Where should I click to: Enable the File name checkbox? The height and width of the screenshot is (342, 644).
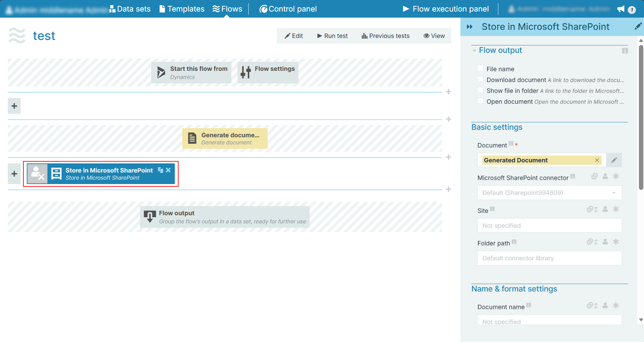tap(480, 68)
